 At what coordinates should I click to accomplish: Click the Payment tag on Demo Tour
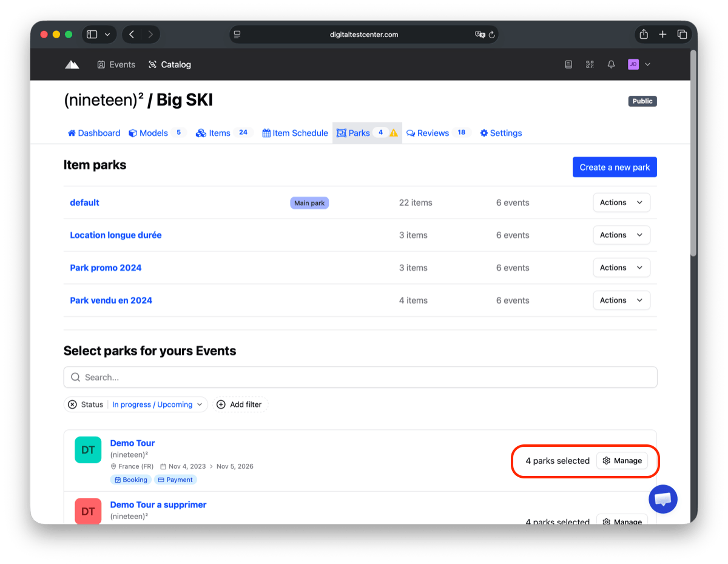point(175,480)
